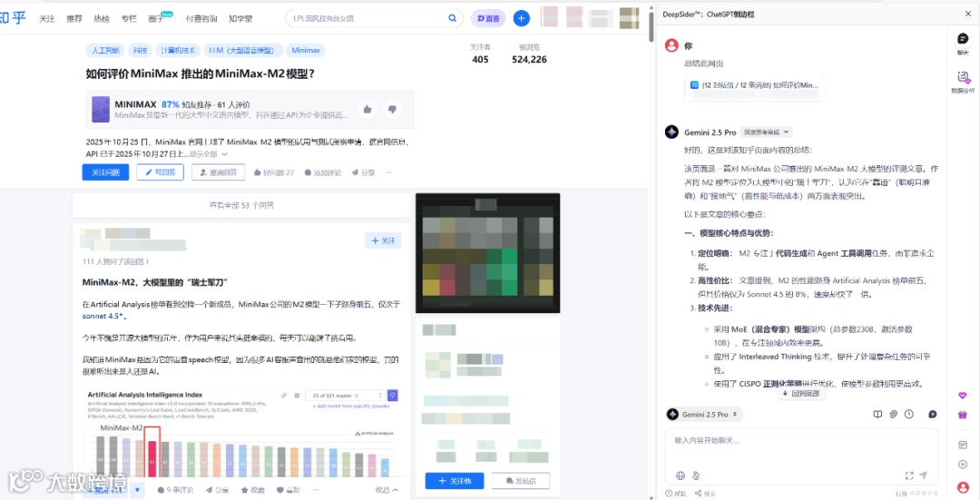Image resolution: width=980 pixels, height=500 pixels.
Task: Click the Zhihu search magnifier icon
Action: 452,18
